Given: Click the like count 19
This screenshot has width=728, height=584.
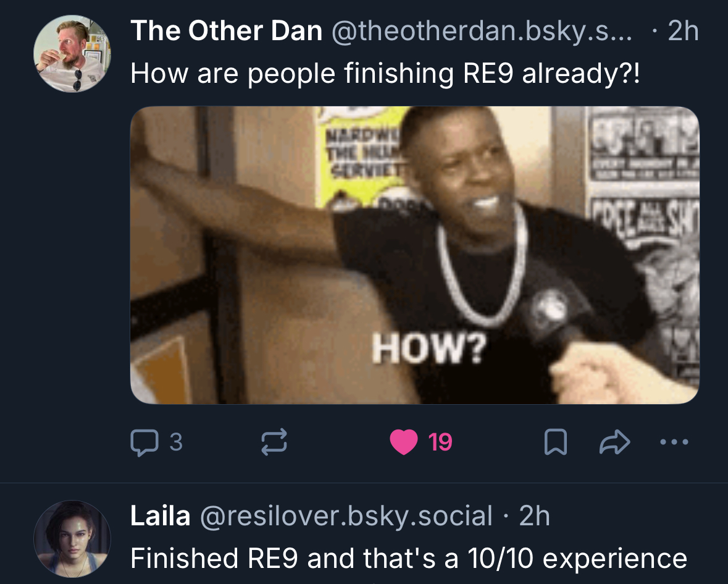Looking at the screenshot, I should 440,442.
